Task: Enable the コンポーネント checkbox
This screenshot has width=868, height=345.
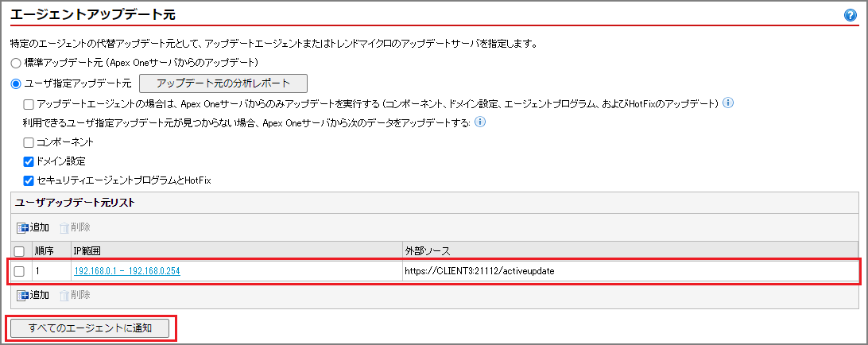Action: 29,142
